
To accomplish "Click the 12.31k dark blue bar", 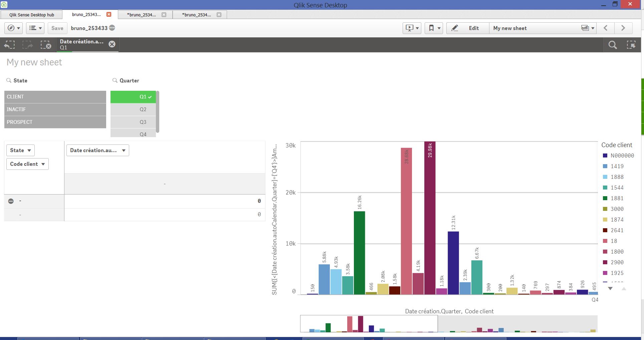I will 453,263.
